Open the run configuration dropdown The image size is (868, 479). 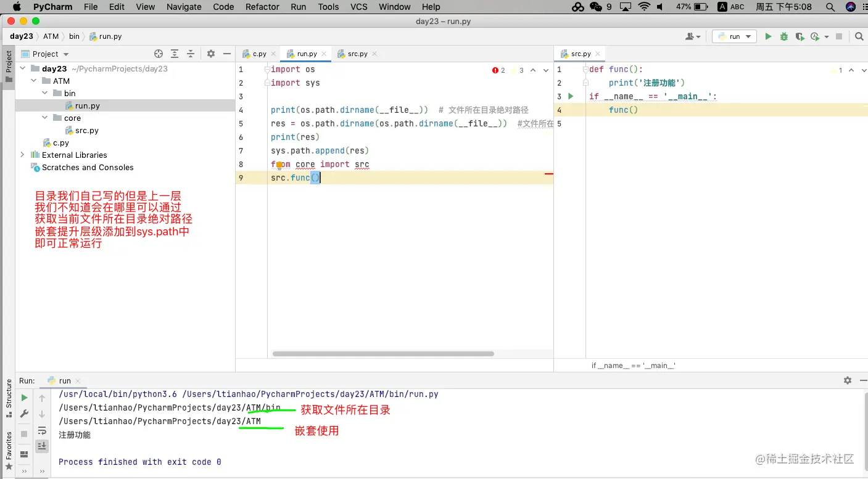734,36
